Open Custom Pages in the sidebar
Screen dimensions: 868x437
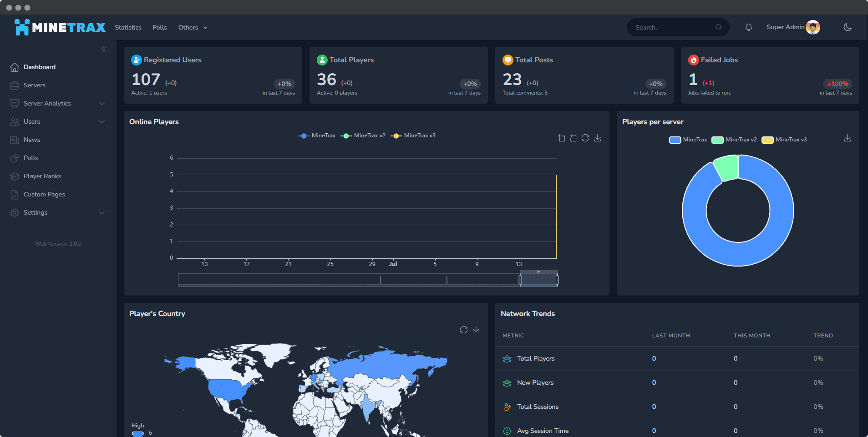pyautogui.click(x=44, y=194)
